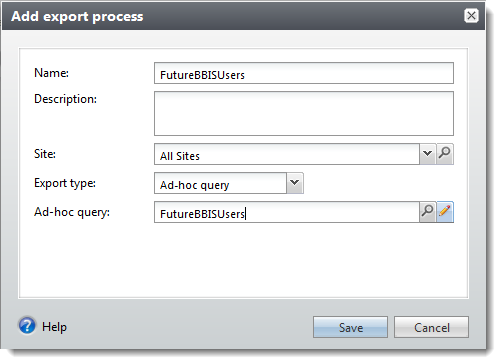Viewport: 501px width, 364px height.
Task: Click the Add export process title bar
Action: coord(243,16)
